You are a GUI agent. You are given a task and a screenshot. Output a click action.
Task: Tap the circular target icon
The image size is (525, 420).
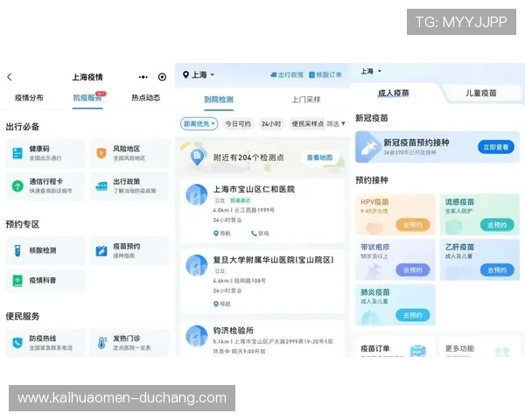(x=162, y=77)
